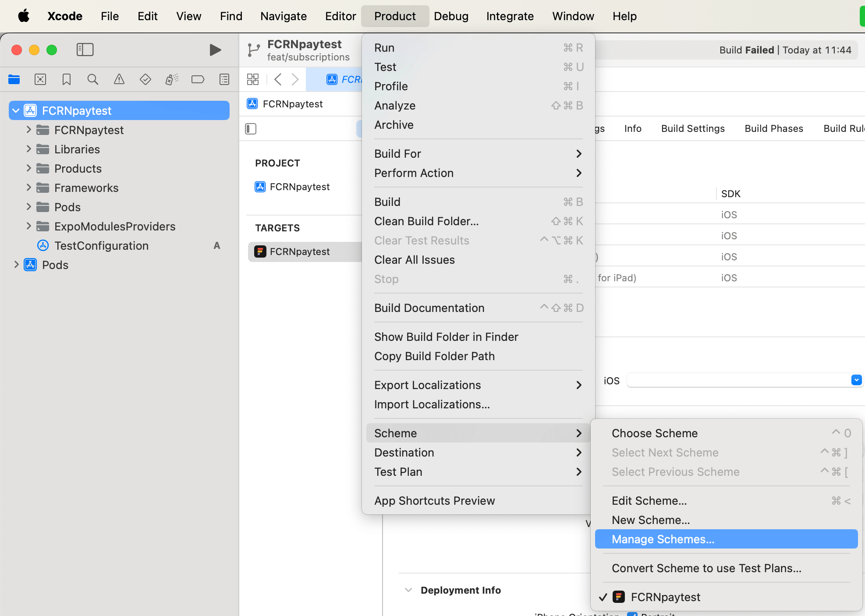Image resolution: width=865 pixels, height=616 pixels.
Task: Toggle the left sidebar visibility
Action: [x=85, y=50]
